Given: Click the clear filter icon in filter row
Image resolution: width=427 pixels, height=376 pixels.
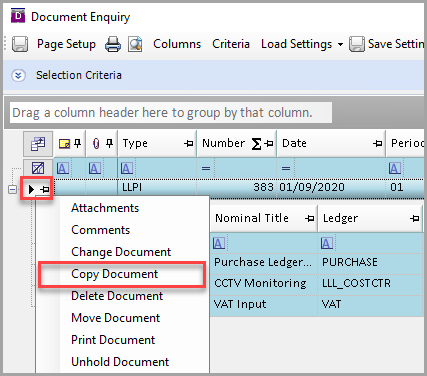Looking at the screenshot, I should [38, 168].
